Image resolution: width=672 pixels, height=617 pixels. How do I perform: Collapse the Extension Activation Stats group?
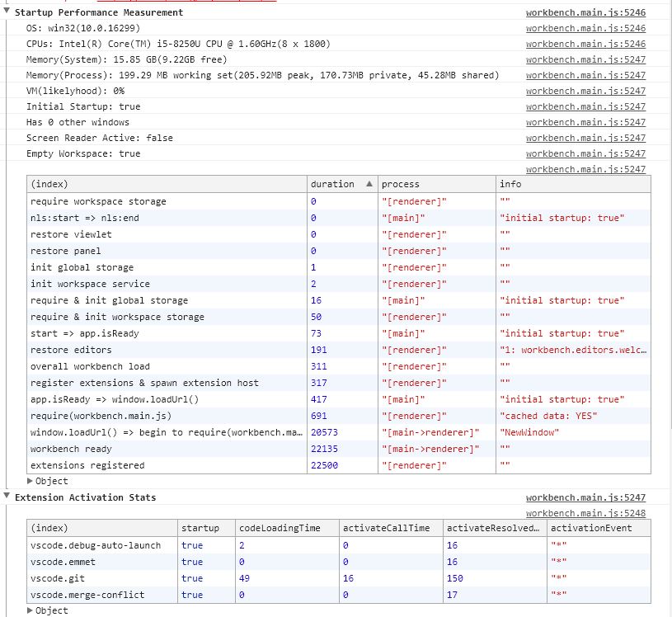tap(7, 496)
